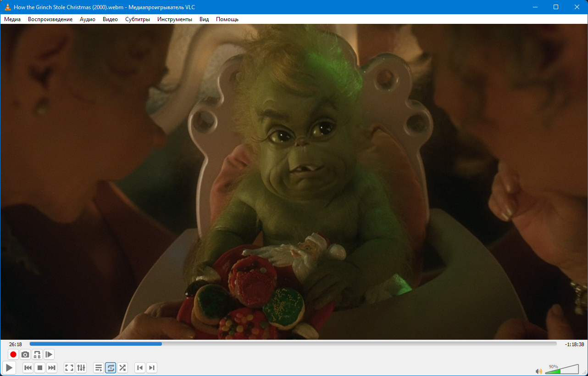The width and height of the screenshot is (588, 376).
Task: Toggle the remaining time display -1:18:38
Action: pyautogui.click(x=574, y=344)
